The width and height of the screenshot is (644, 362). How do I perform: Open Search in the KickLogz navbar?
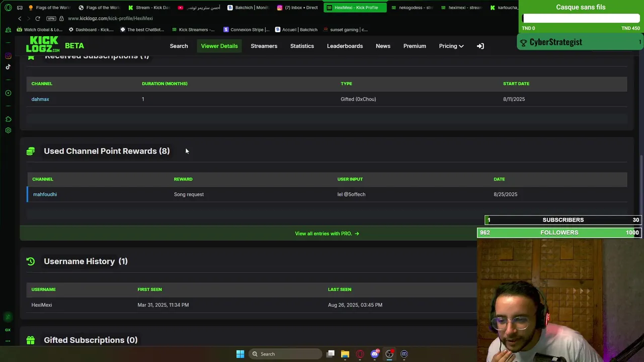[179, 46]
